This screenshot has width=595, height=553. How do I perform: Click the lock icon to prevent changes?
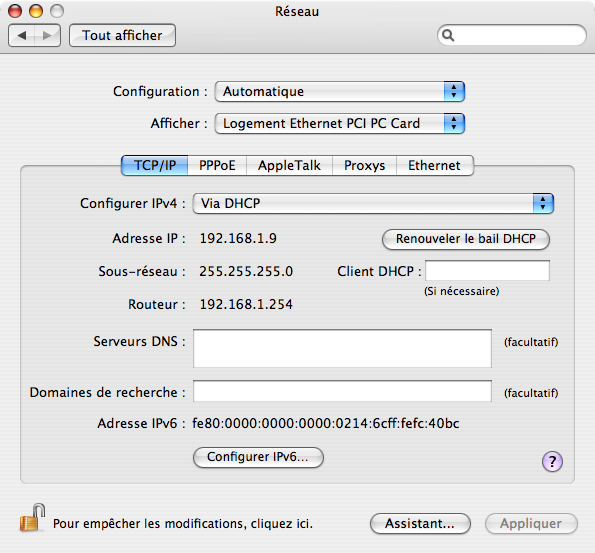pos(32,518)
